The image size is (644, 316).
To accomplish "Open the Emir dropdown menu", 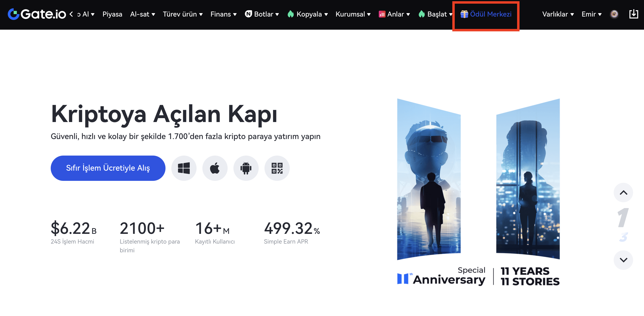I will pos(591,14).
